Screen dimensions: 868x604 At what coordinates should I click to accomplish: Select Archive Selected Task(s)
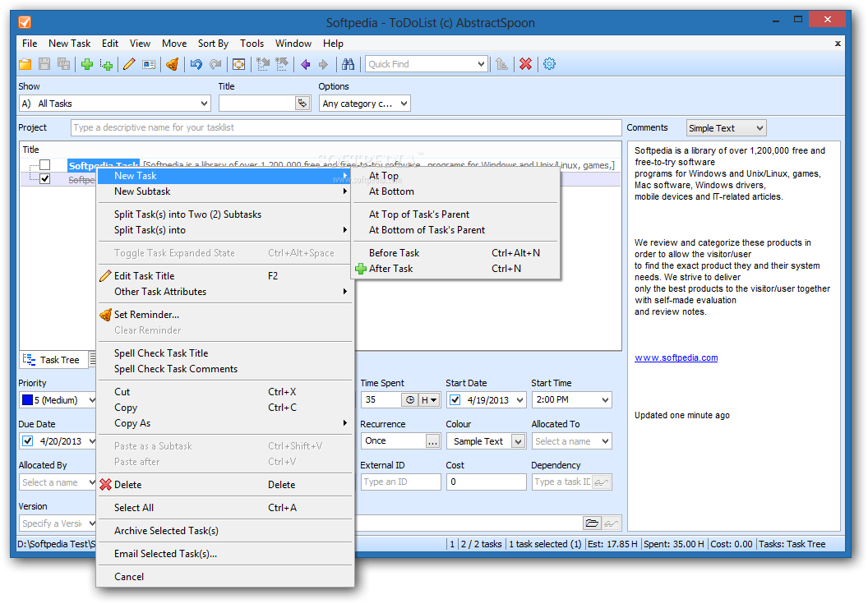pyautogui.click(x=225, y=531)
